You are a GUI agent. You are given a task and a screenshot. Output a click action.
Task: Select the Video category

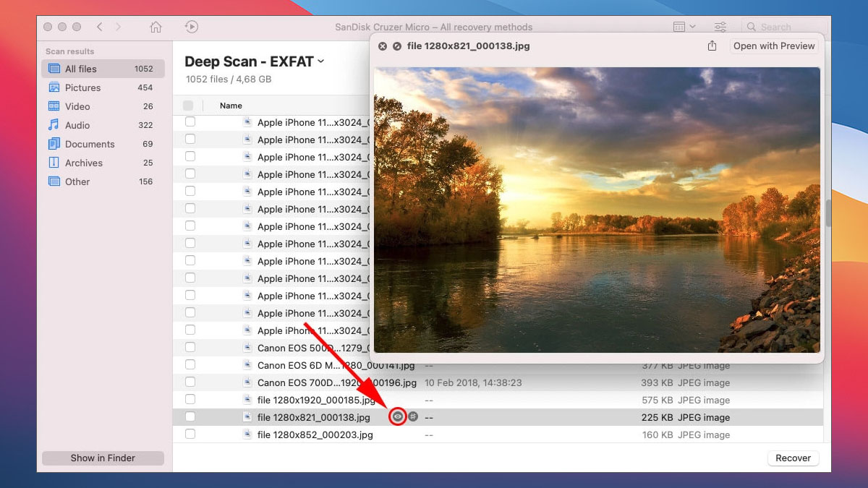103,106
